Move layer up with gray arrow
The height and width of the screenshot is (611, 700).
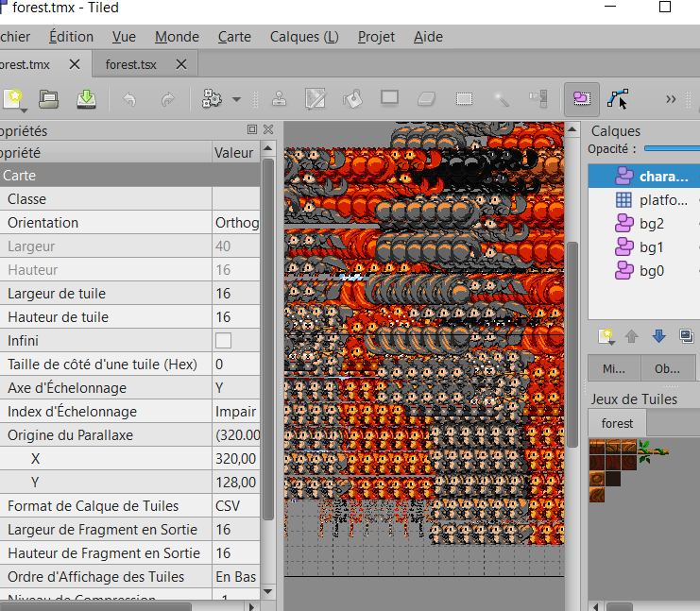(x=632, y=336)
